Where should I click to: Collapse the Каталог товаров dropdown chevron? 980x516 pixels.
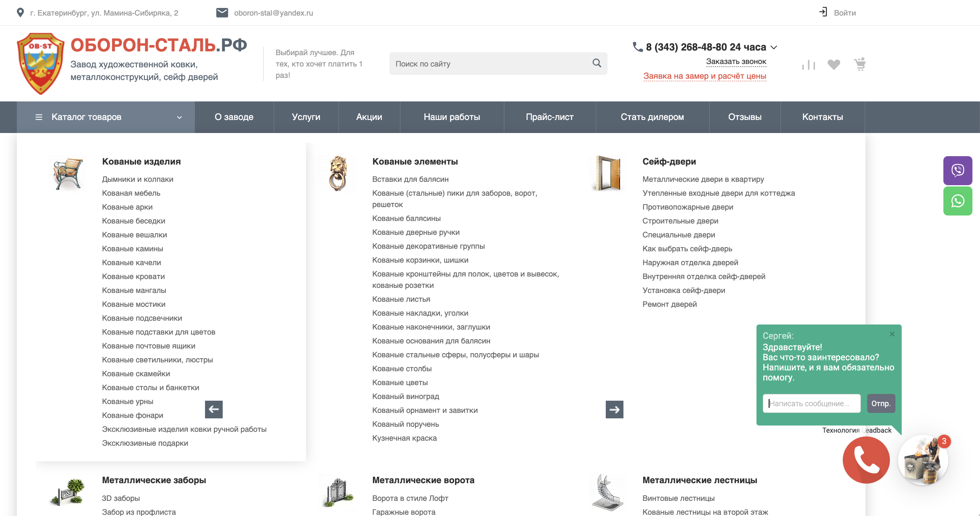(x=179, y=117)
